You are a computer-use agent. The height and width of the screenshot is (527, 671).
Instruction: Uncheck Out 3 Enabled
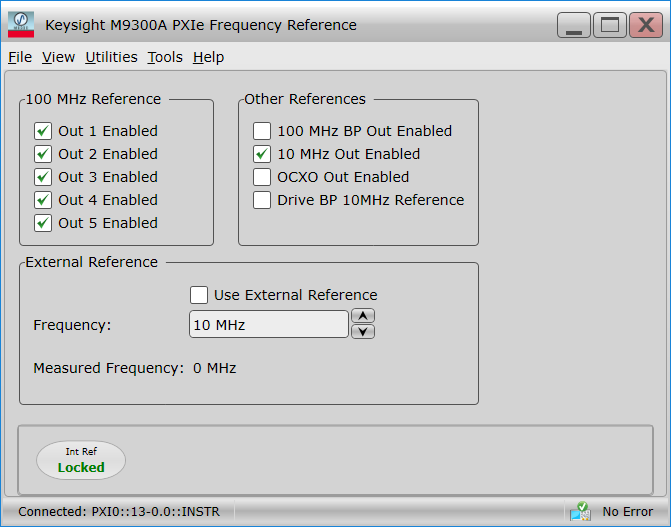43,177
